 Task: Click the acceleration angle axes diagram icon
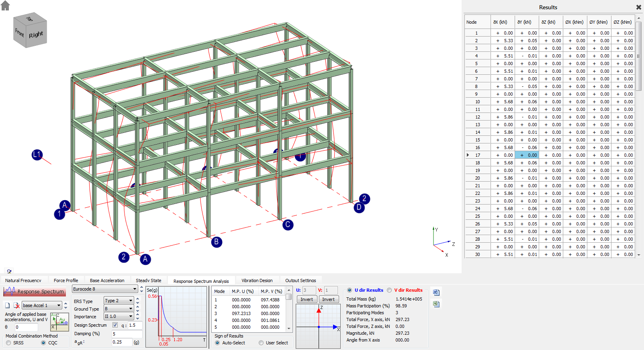[x=59, y=322]
